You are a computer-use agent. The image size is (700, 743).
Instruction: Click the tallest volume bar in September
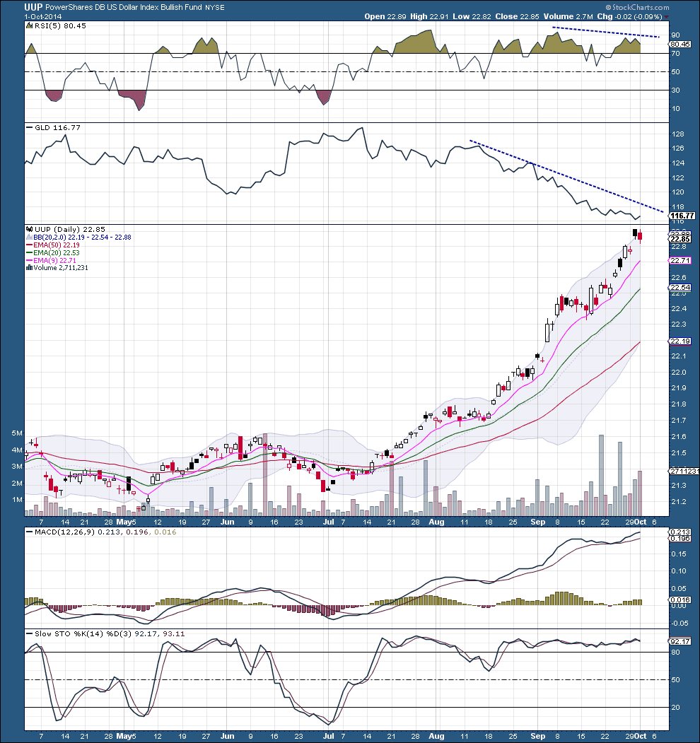[x=602, y=475]
